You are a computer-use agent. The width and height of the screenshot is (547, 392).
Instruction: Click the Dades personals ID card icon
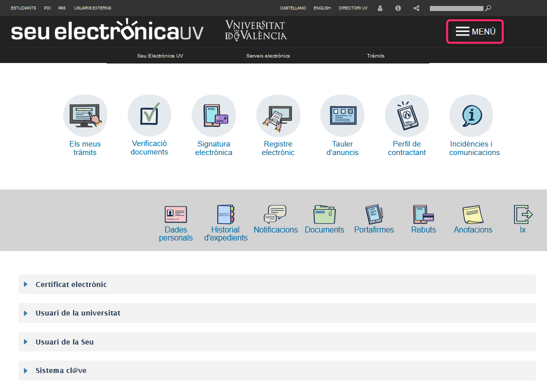176,214
